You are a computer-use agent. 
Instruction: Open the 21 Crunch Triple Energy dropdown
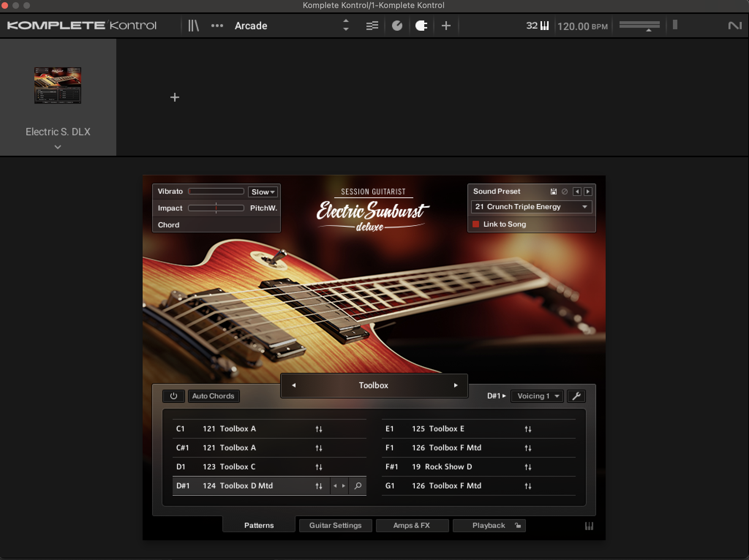(531, 207)
